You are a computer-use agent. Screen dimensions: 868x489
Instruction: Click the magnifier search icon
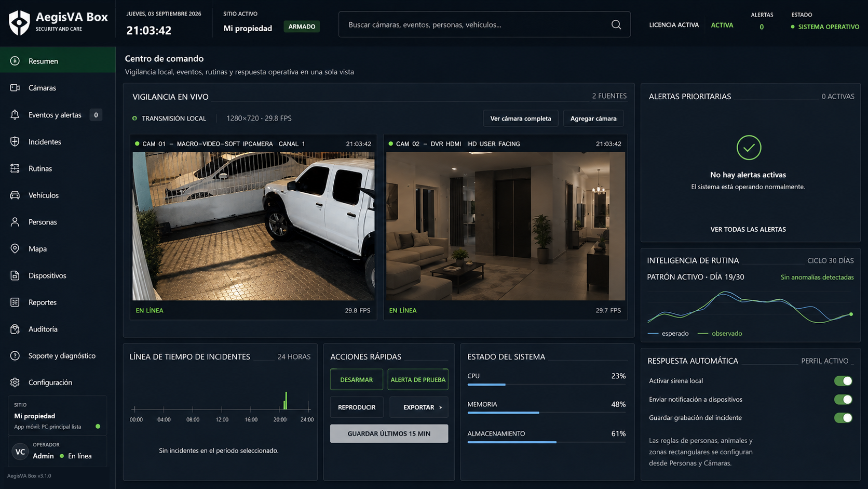pyautogui.click(x=616, y=24)
